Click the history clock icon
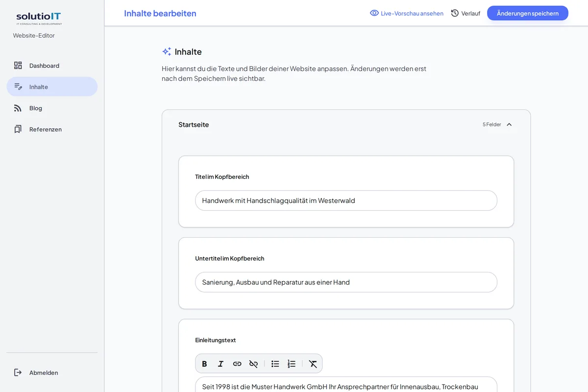The image size is (588, 392). pos(455,13)
